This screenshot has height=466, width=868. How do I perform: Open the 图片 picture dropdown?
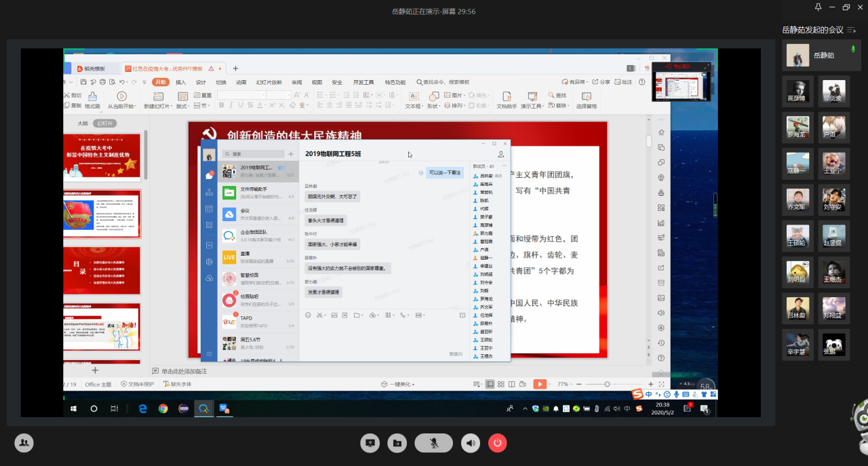pyautogui.click(x=456, y=96)
